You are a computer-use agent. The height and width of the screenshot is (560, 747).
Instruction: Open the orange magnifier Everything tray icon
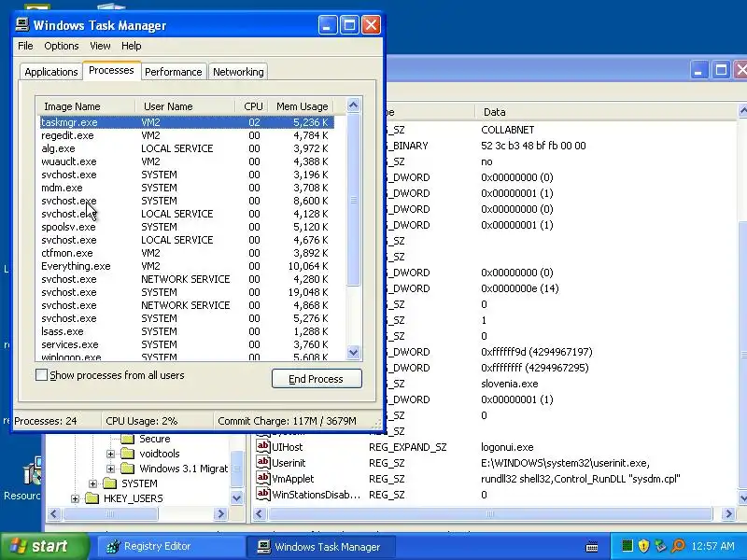(678, 546)
